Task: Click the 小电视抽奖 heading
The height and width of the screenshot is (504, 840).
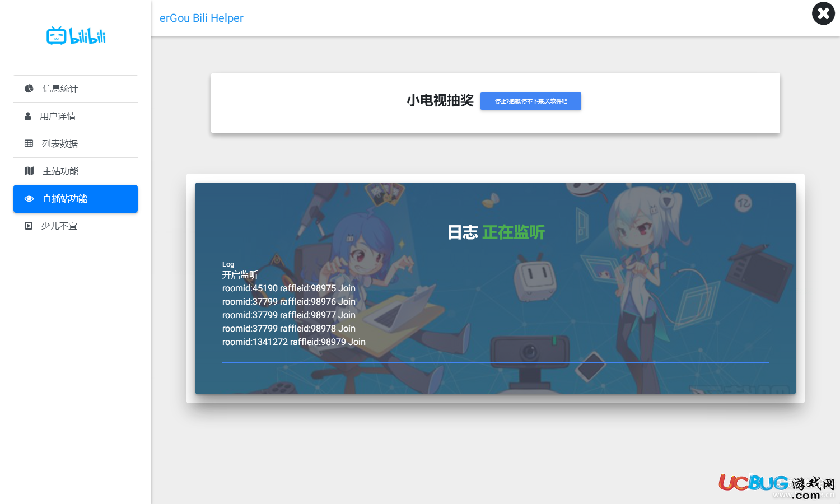Action: tap(440, 100)
